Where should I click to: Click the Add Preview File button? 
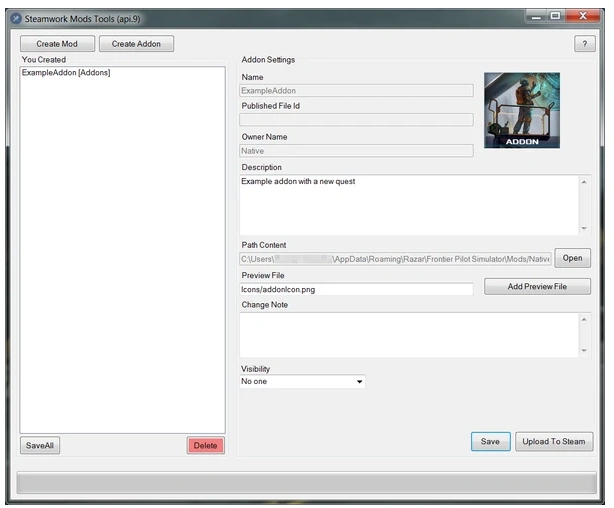pos(537,286)
